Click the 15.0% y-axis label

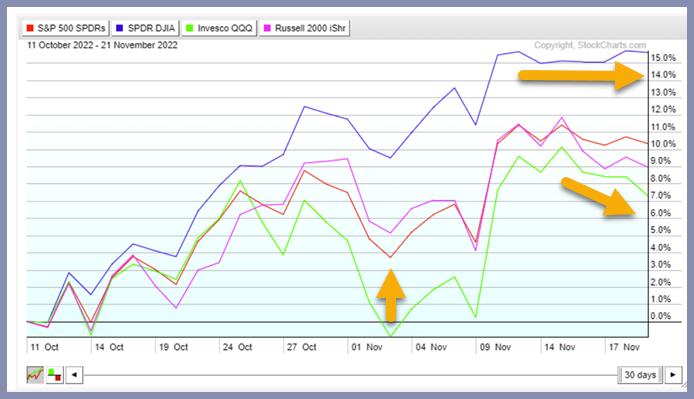(663, 58)
